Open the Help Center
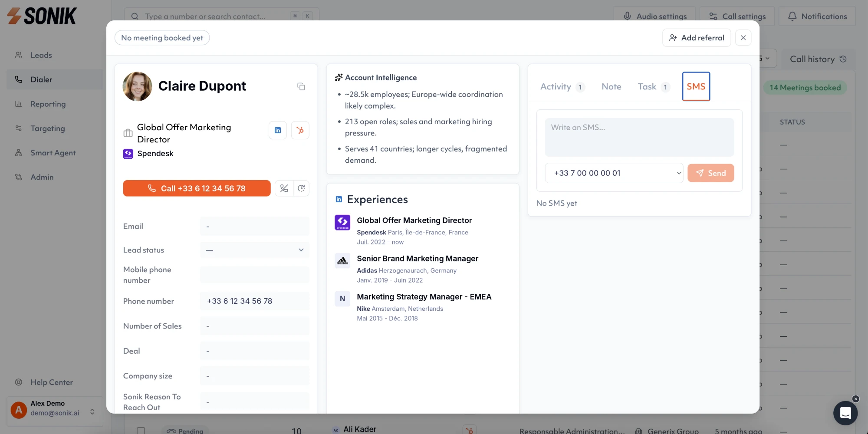Viewport: 868px width, 434px height. pos(55,382)
